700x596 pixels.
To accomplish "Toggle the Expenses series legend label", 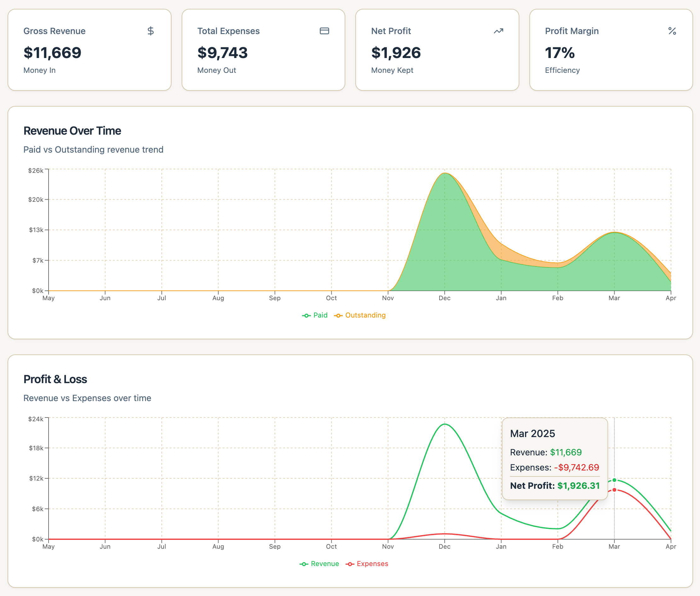I will pyautogui.click(x=372, y=564).
